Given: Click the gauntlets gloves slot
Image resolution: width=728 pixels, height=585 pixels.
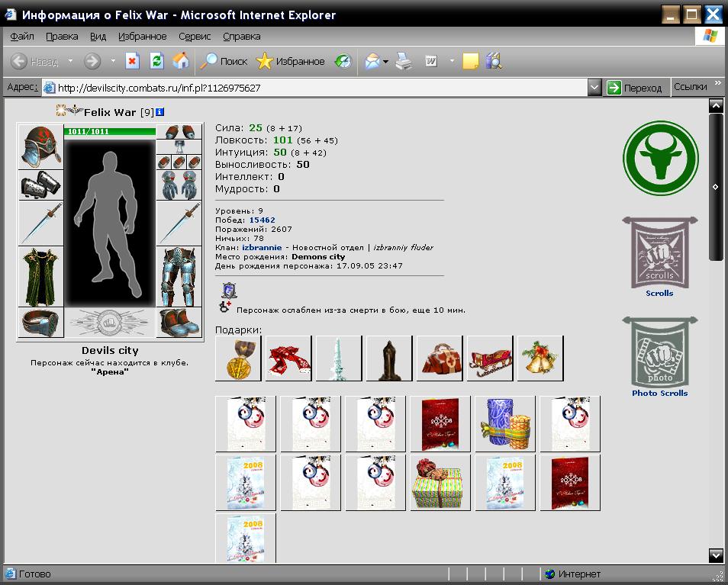Looking at the screenshot, I should pyautogui.click(x=179, y=185).
